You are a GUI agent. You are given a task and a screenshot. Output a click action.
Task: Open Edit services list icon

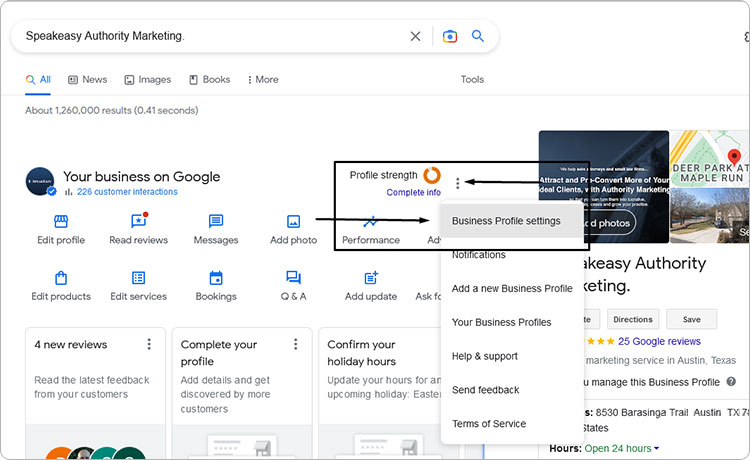pyautogui.click(x=138, y=278)
